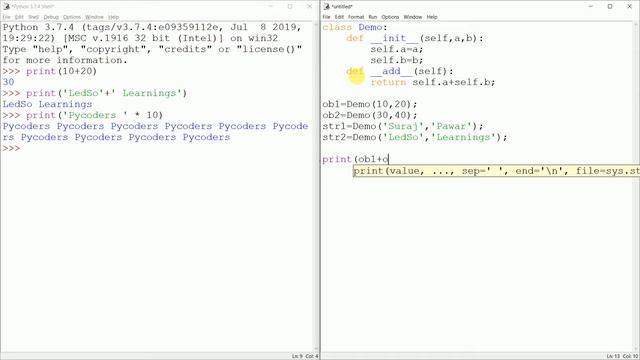The width and height of the screenshot is (640, 360).
Task: Click Python 3.7.4 version banner text
Action: coord(152,44)
